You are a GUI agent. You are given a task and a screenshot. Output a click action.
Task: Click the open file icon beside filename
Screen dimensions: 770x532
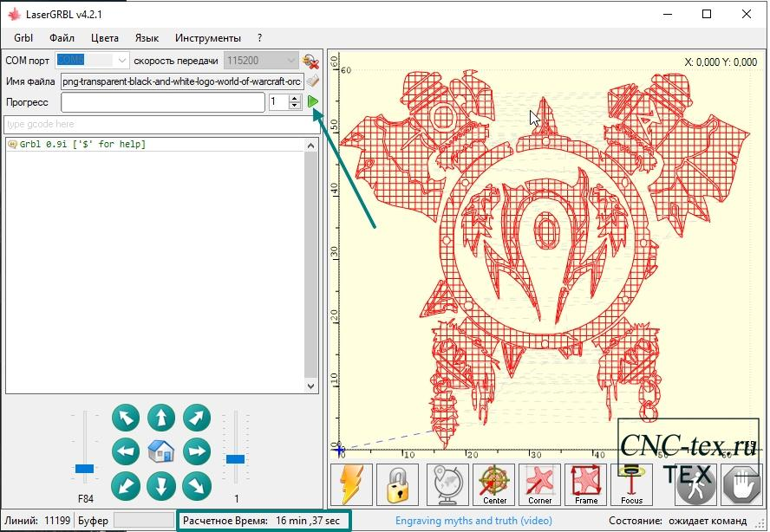point(313,81)
